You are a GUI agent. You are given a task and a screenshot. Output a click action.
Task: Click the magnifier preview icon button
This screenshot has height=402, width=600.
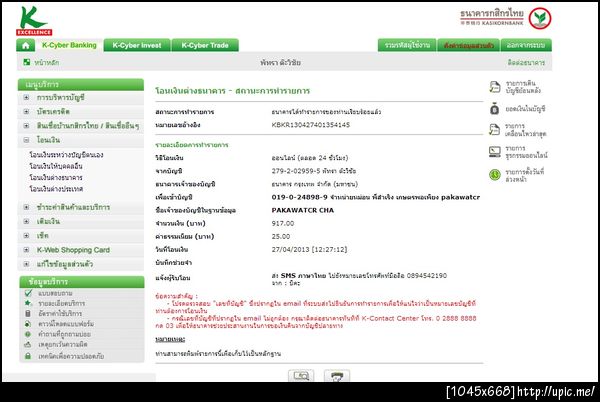tap(301, 376)
